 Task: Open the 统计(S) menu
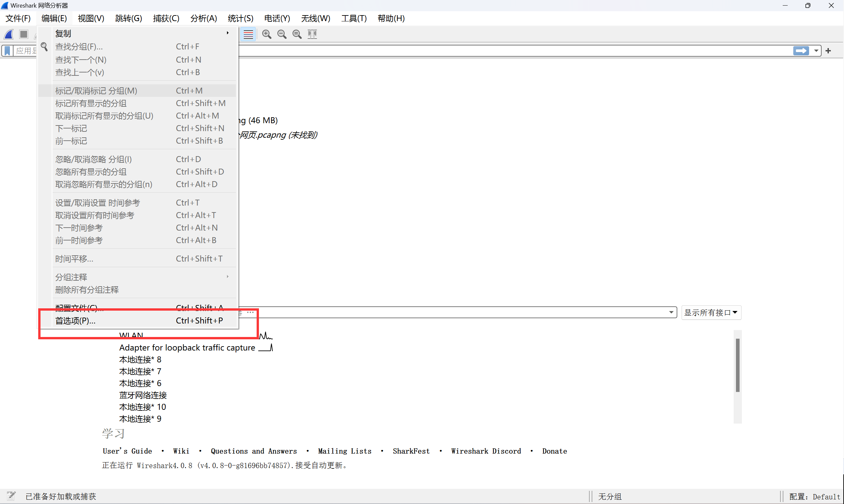(x=240, y=18)
